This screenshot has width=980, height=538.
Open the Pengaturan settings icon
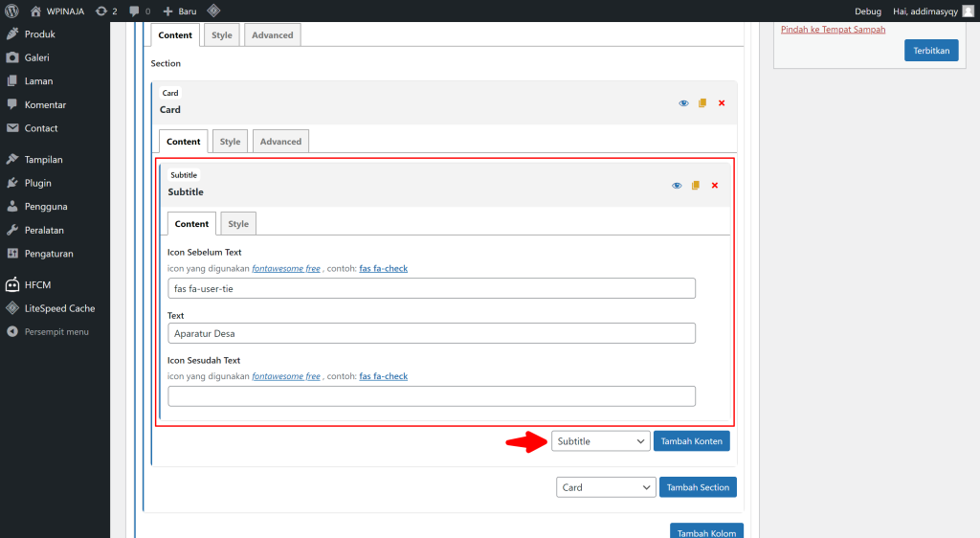(x=12, y=254)
